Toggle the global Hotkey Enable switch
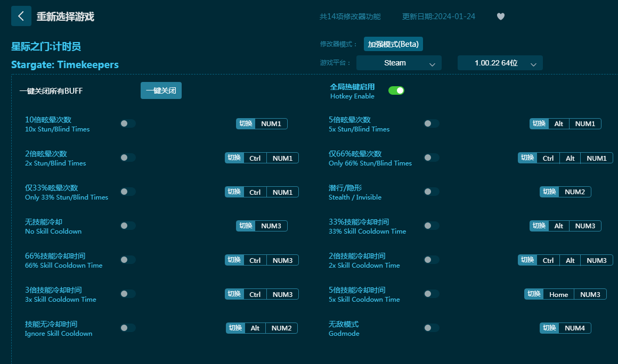 click(396, 90)
